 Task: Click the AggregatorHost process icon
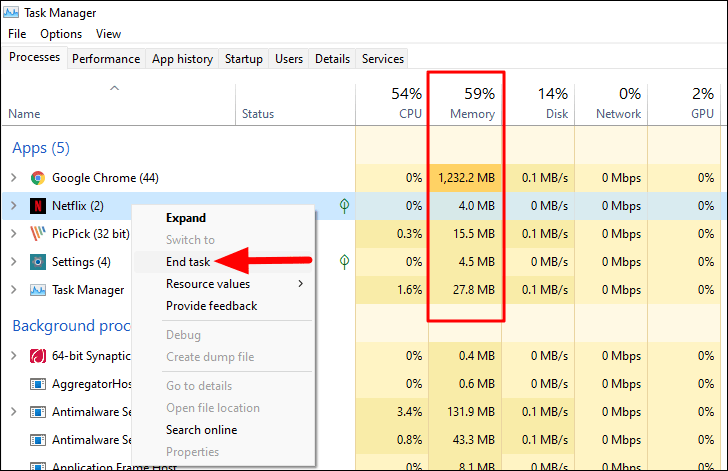pos(38,384)
